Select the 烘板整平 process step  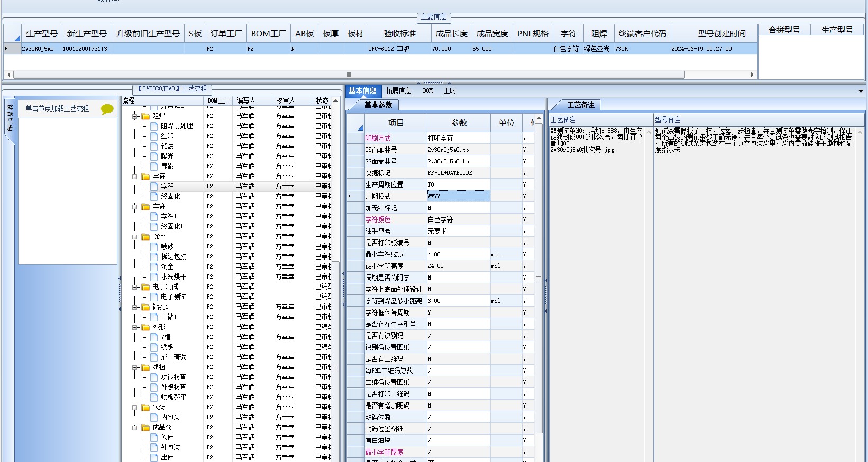(173, 397)
